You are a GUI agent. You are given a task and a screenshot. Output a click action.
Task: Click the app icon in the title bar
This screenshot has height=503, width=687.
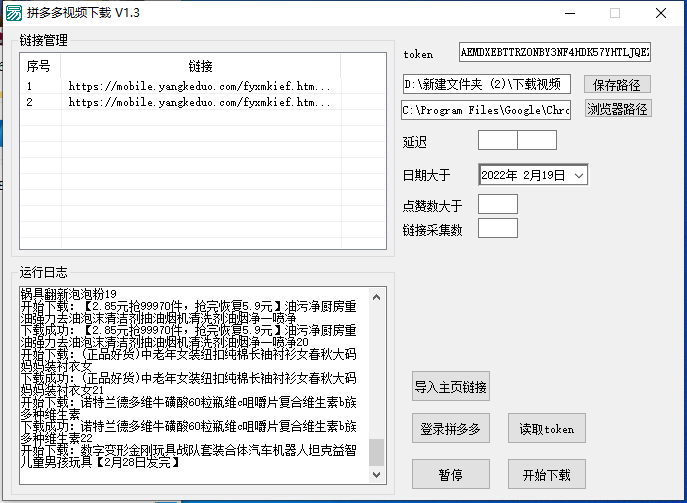[14, 13]
